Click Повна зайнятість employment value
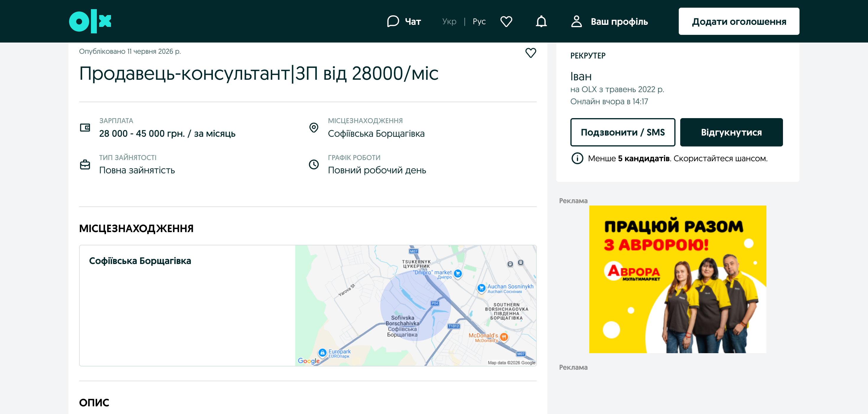This screenshot has width=868, height=414. pyautogui.click(x=137, y=170)
